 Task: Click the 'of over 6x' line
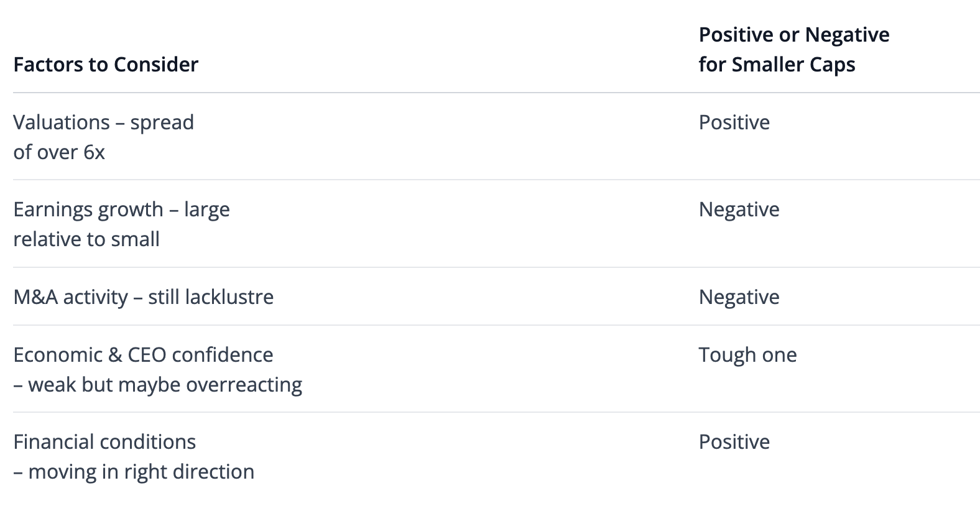pos(59,152)
